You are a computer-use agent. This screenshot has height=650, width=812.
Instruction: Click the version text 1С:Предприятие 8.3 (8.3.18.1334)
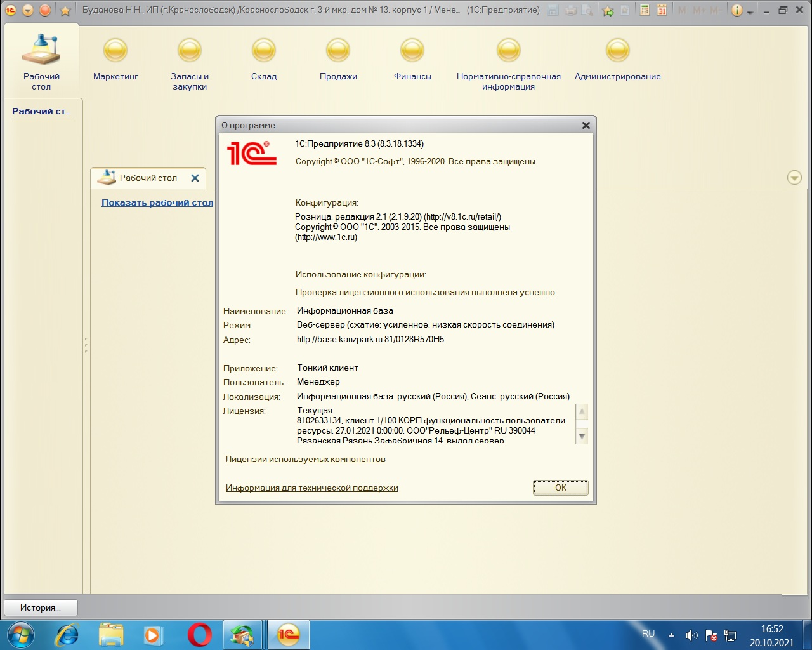[x=360, y=143]
